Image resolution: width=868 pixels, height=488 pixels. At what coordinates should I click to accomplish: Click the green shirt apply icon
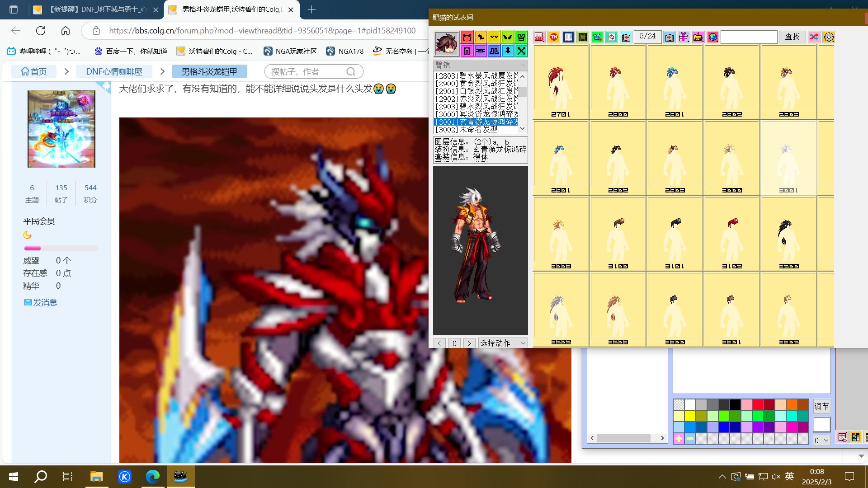pos(597,37)
